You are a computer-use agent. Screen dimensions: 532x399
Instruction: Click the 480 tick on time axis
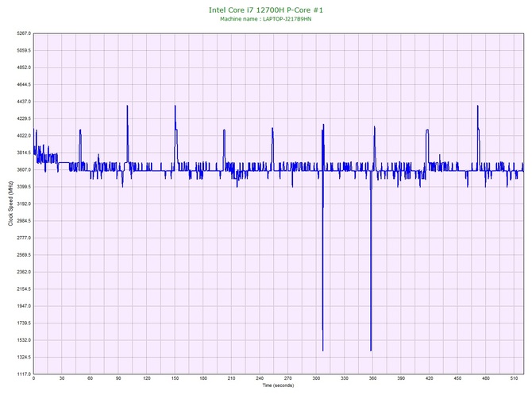486,378
